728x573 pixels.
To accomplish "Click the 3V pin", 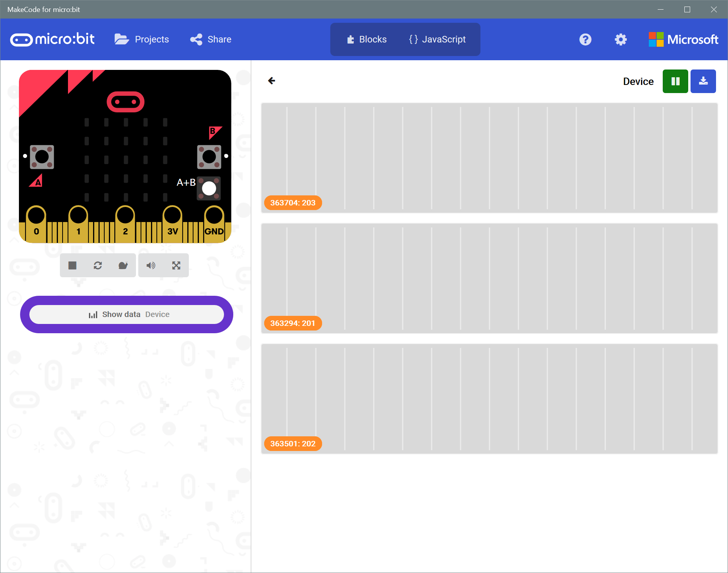I will tap(172, 224).
